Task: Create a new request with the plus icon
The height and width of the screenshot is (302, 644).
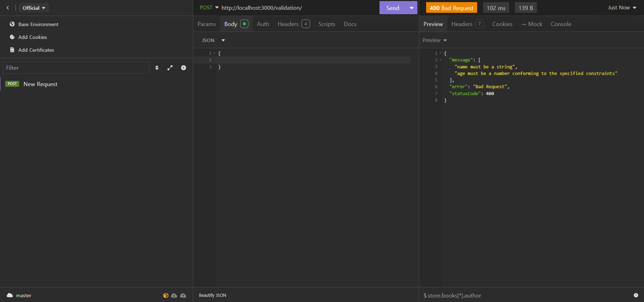Action: point(184,68)
